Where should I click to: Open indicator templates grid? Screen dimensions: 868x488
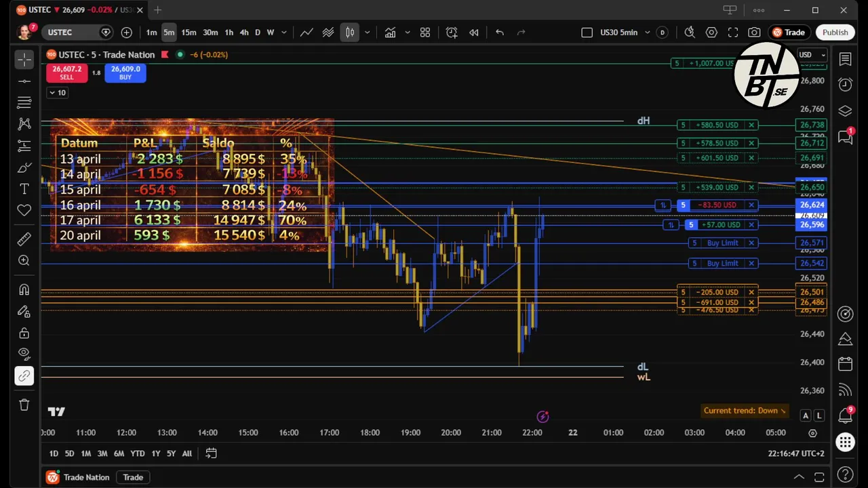pos(425,33)
